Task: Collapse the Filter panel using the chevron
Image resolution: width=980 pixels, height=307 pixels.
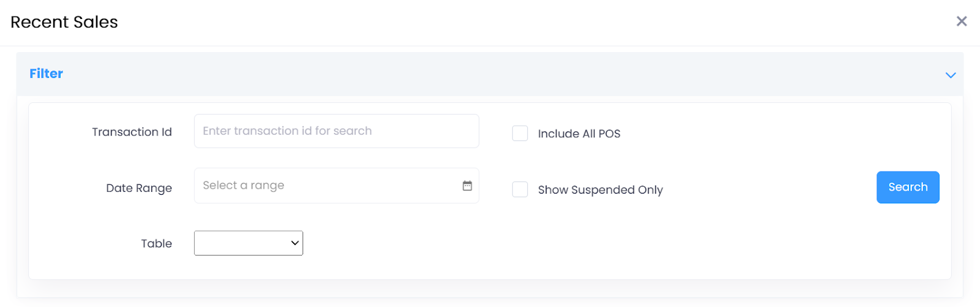Action: 951,75
